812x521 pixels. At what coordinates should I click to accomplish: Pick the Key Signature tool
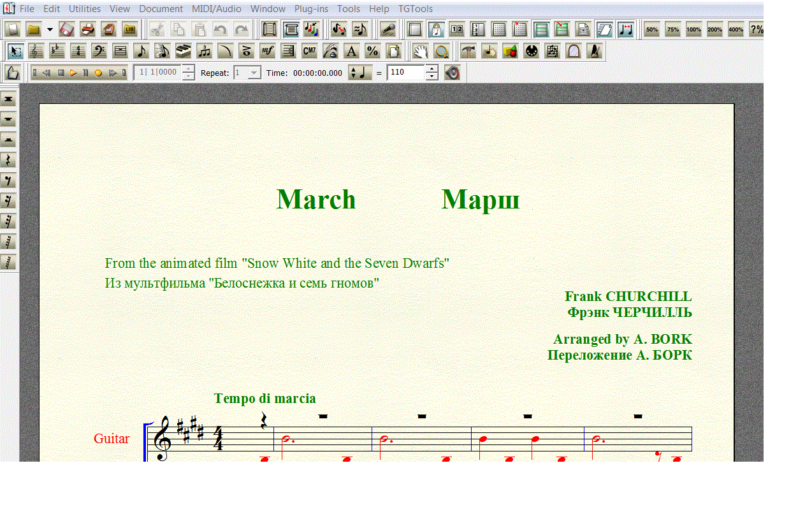pos(57,51)
